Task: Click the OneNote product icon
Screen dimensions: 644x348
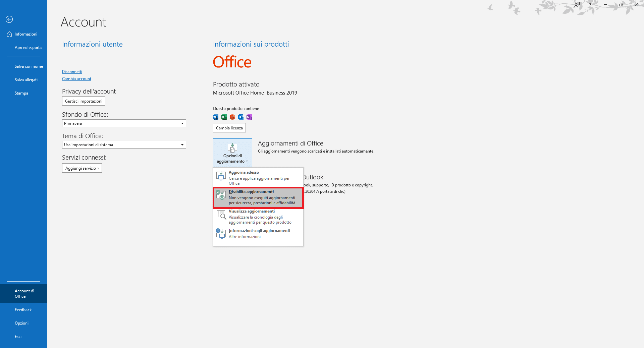Action: [249, 117]
